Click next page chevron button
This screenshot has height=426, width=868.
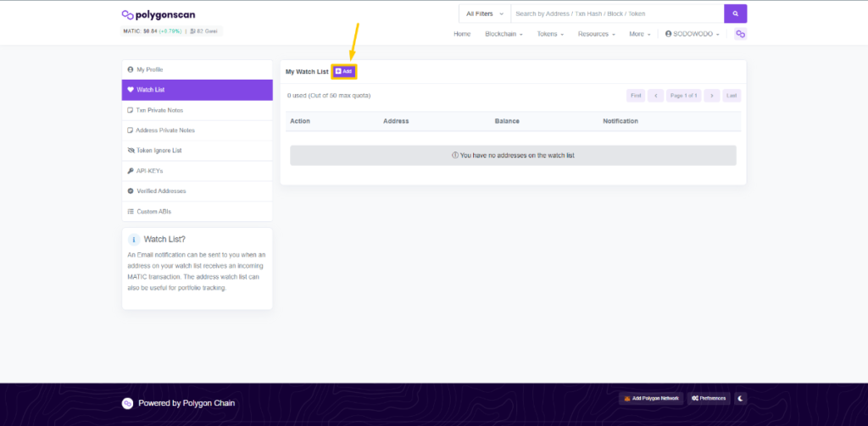coord(712,96)
